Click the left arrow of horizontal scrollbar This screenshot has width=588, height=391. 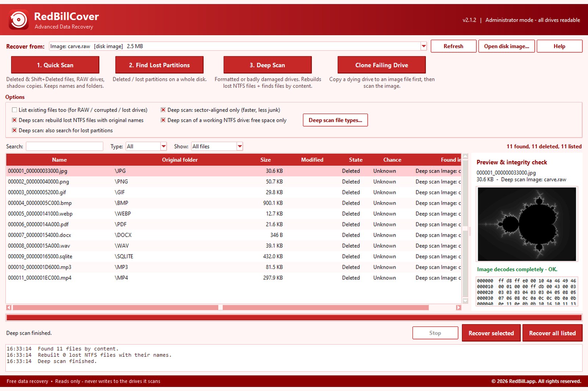tap(9, 308)
